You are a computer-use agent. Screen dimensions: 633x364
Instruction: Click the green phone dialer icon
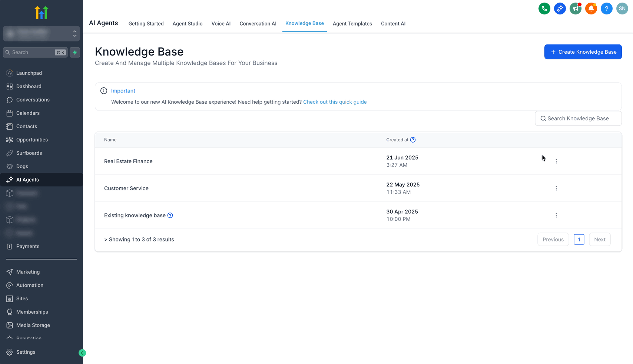point(544,9)
